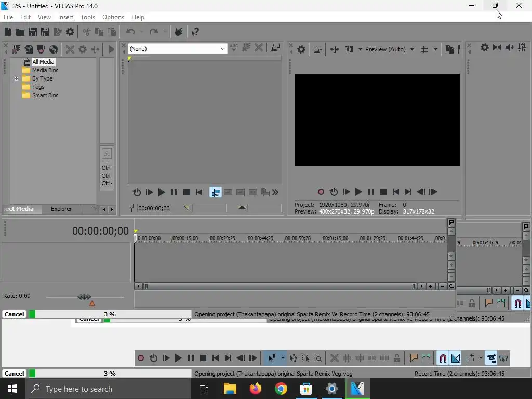The width and height of the screenshot is (532, 399).
Task: Click Insert Region icon in bottom toolbar
Action: coord(426,358)
